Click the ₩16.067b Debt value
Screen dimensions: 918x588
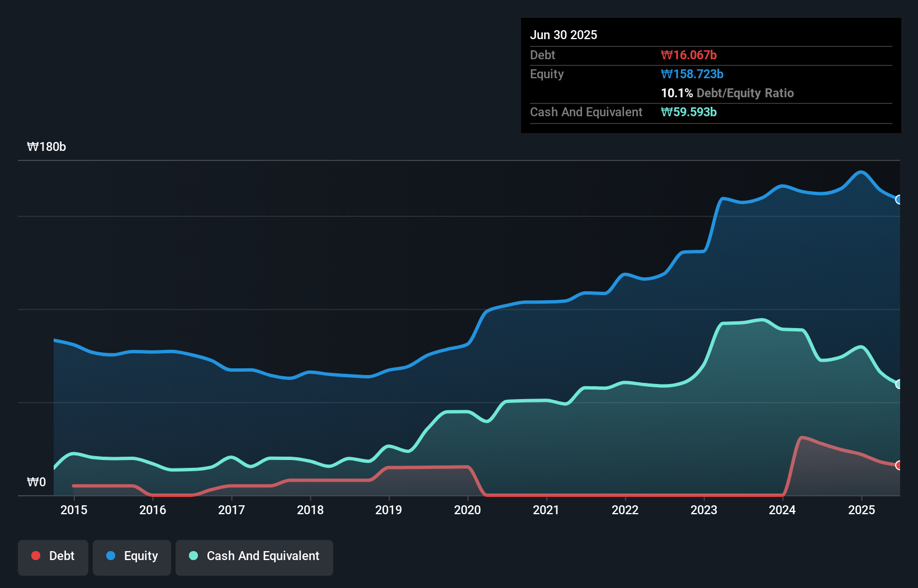click(689, 55)
